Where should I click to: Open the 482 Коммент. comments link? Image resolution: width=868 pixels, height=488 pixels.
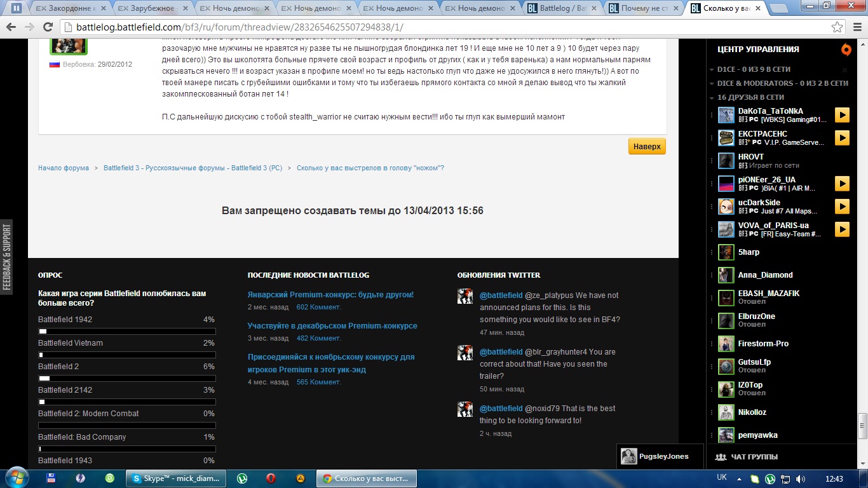point(319,338)
